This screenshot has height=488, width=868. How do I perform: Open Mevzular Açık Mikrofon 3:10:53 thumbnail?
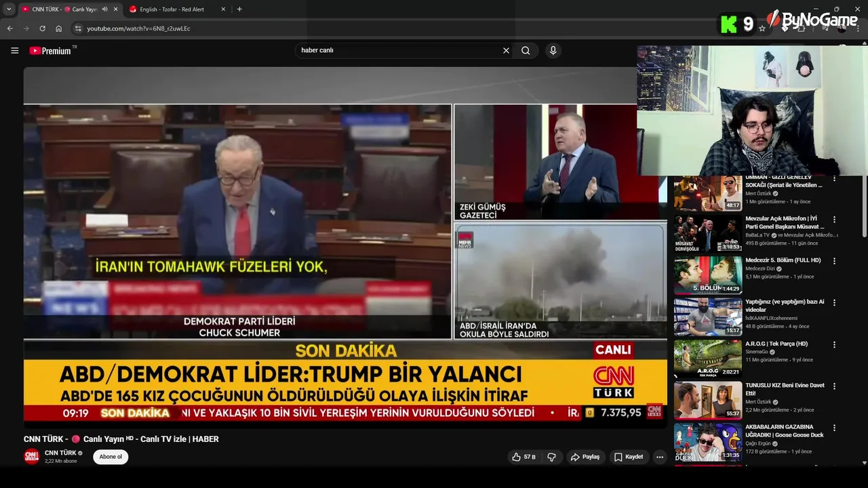click(707, 233)
